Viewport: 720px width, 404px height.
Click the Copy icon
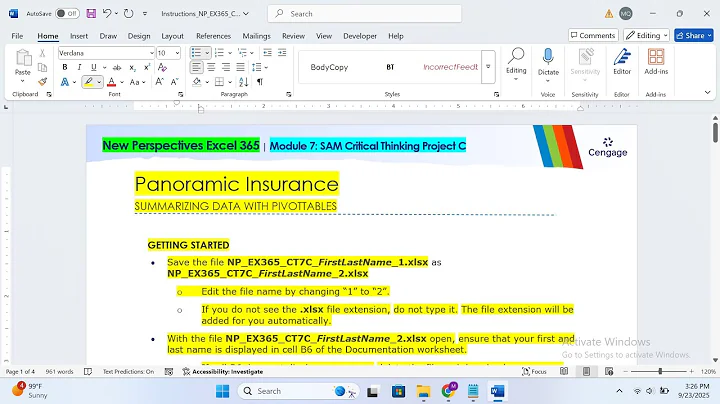pyautogui.click(x=42, y=67)
